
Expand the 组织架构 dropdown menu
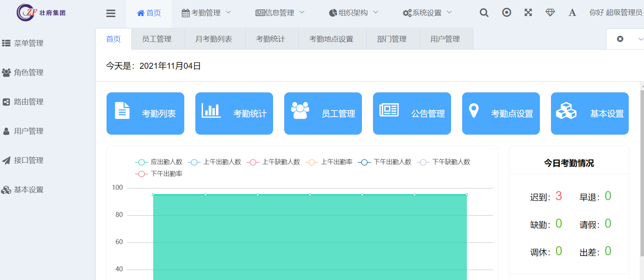click(353, 13)
